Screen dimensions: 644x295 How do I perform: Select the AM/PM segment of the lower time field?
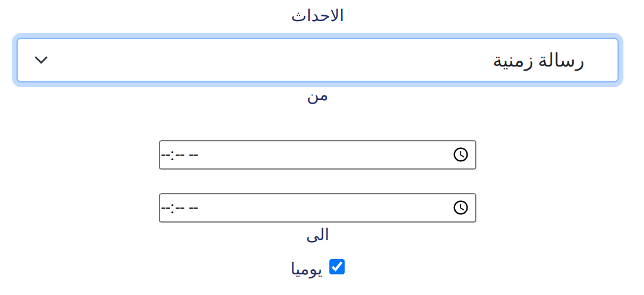[193, 208]
